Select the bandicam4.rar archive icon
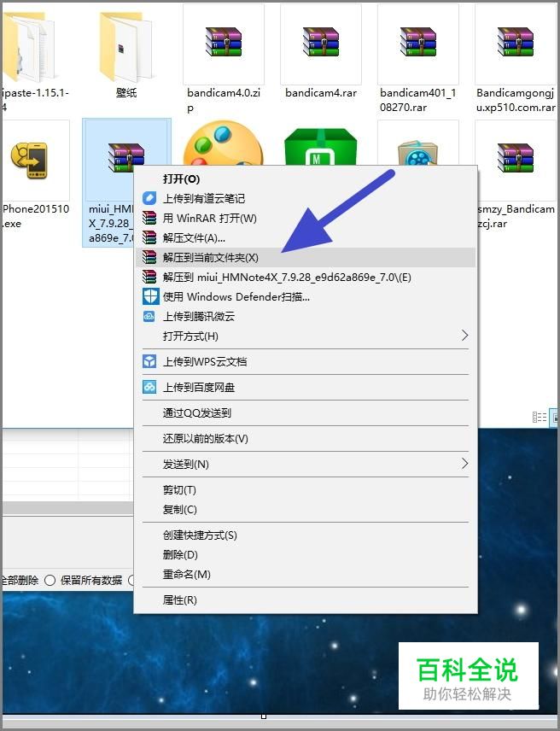Viewport: 560px width, 731px height. coord(320,42)
